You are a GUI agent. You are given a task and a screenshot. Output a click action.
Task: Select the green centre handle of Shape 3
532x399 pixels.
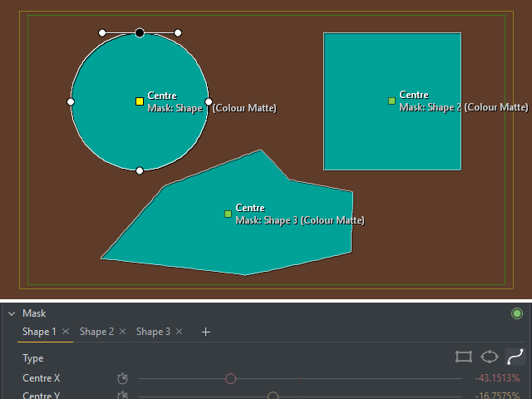(x=228, y=214)
